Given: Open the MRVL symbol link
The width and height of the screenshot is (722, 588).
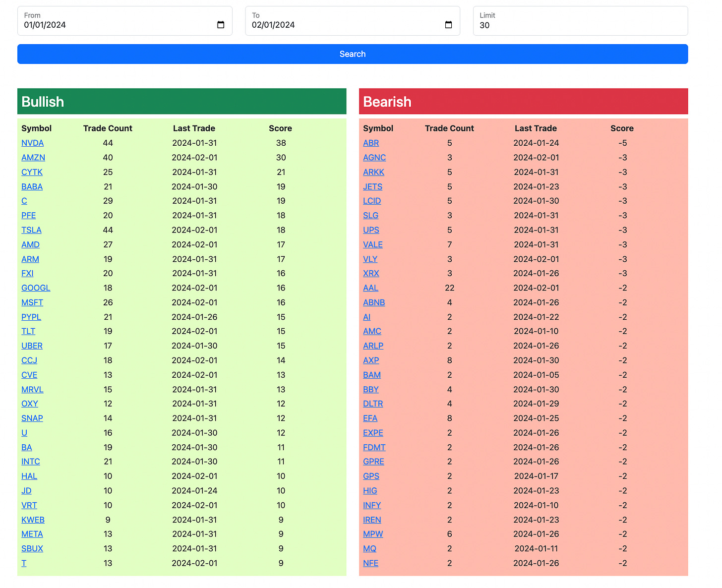Looking at the screenshot, I should pyautogui.click(x=32, y=389).
